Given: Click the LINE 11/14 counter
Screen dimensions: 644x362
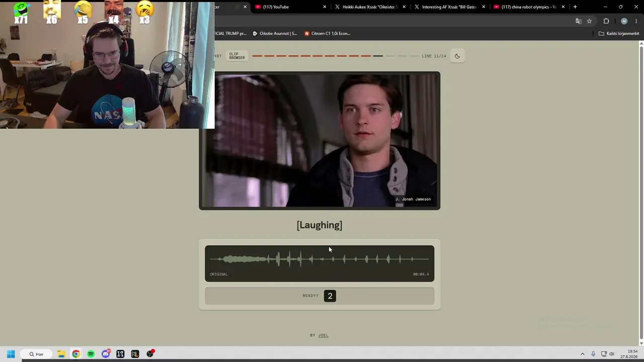Looking at the screenshot, I should [x=434, y=56].
